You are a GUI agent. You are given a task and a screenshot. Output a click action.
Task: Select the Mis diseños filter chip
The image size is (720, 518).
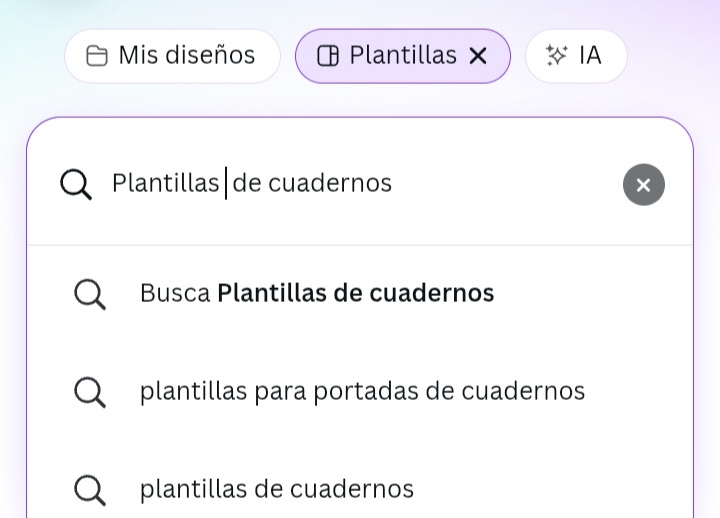point(173,56)
